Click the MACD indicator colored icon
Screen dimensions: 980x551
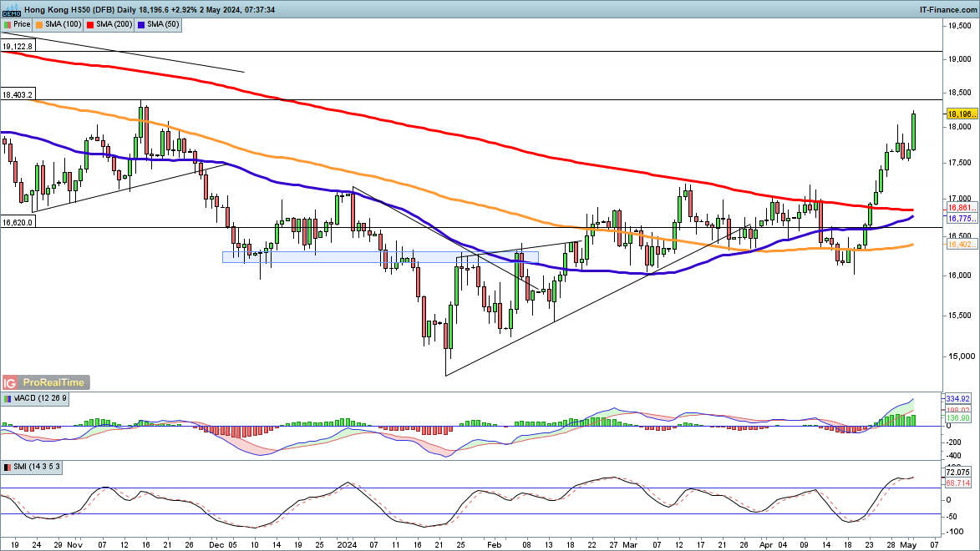pyautogui.click(x=8, y=398)
